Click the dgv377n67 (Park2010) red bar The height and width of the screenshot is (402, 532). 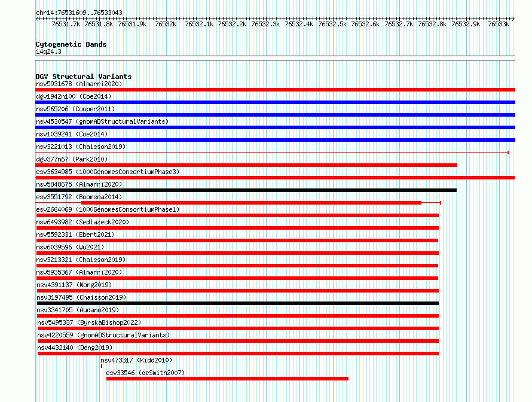coord(246,165)
